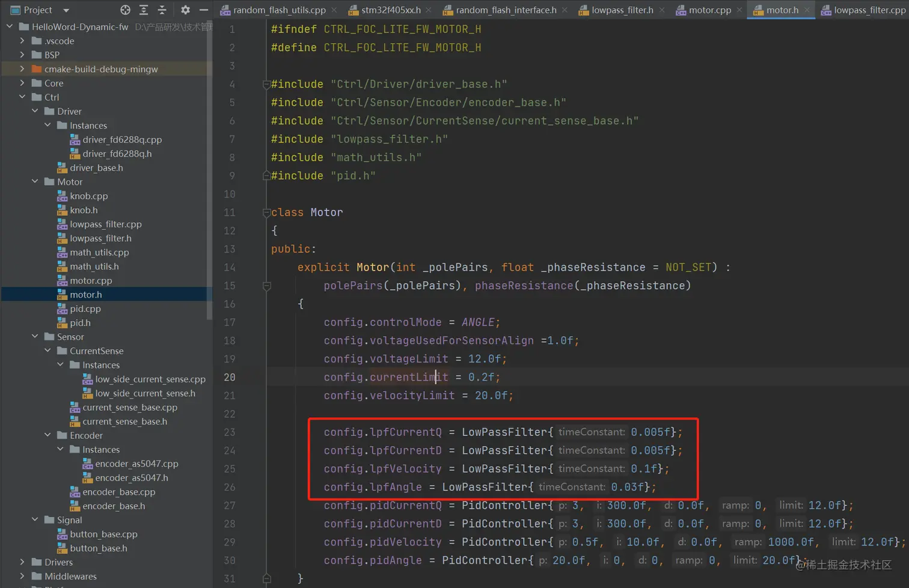Open encoder_base.cpp file
Screen dimensions: 909x588
(119, 492)
